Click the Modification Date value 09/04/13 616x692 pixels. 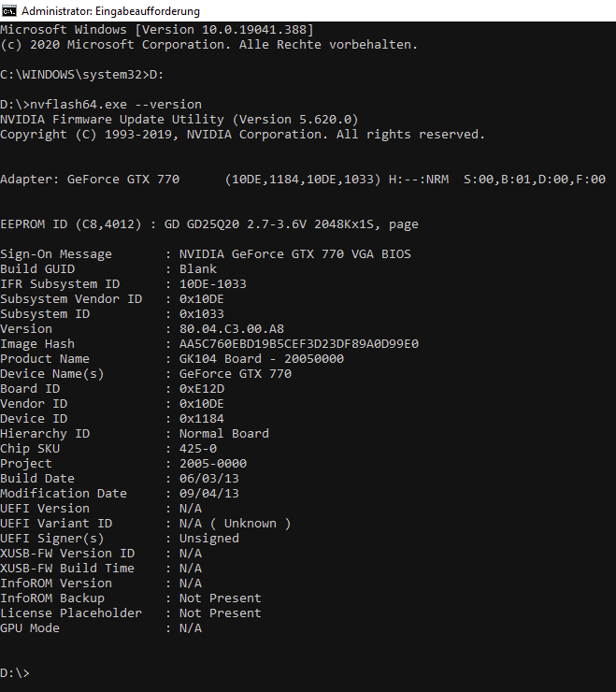(x=208, y=493)
